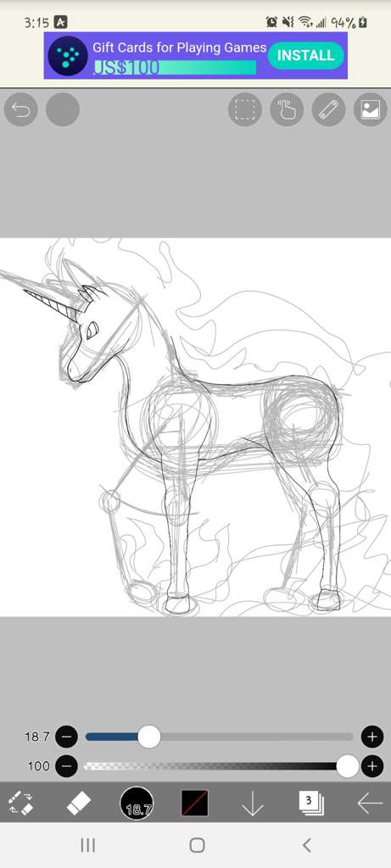Click the brush thickness slider handle
The width and height of the screenshot is (391, 868).
pyautogui.click(x=148, y=737)
